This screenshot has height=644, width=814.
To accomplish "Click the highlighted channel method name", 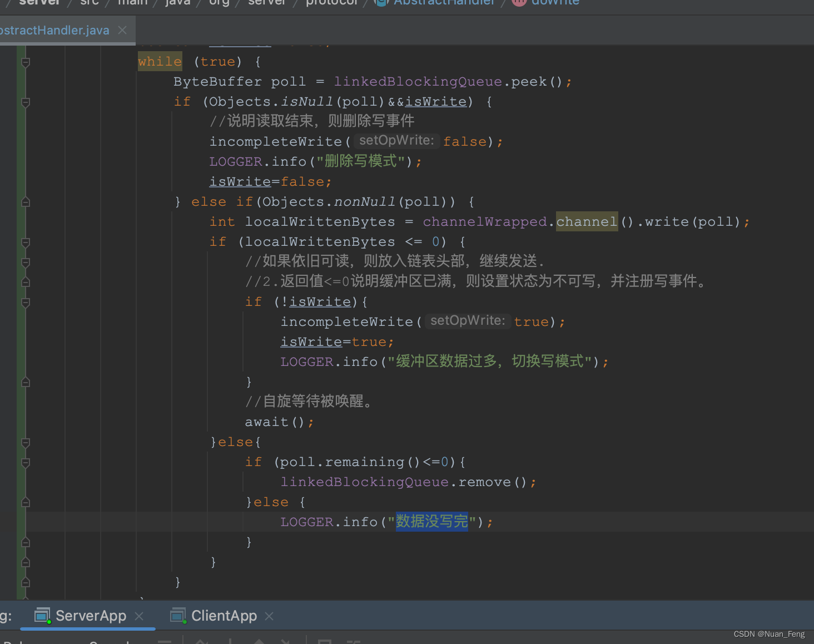I will [x=587, y=222].
